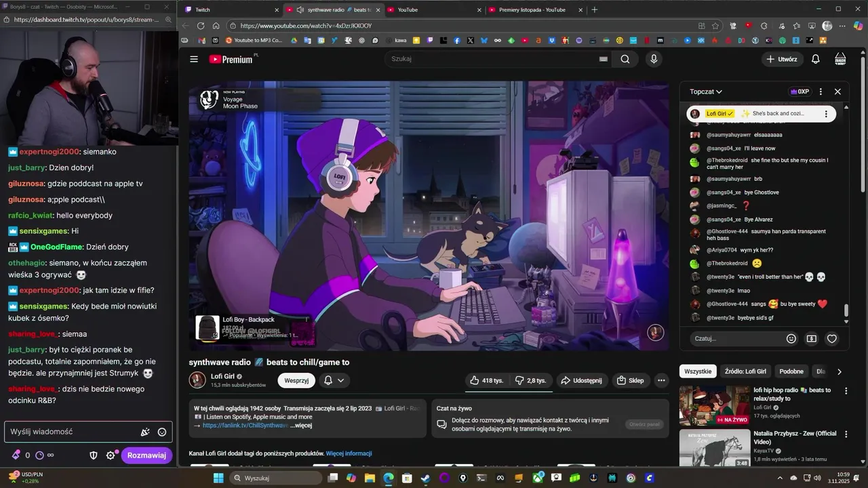Open options for Natalia Przybysz video

point(846,434)
